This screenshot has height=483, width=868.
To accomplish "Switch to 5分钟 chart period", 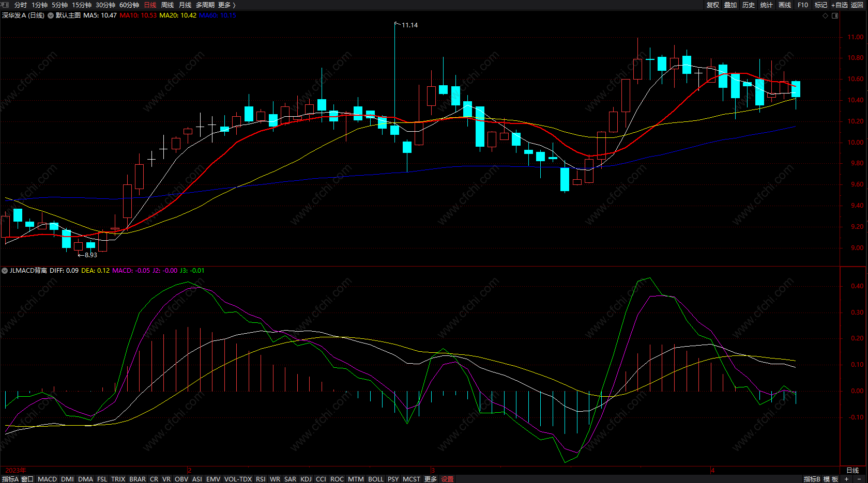I will coord(60,5).
